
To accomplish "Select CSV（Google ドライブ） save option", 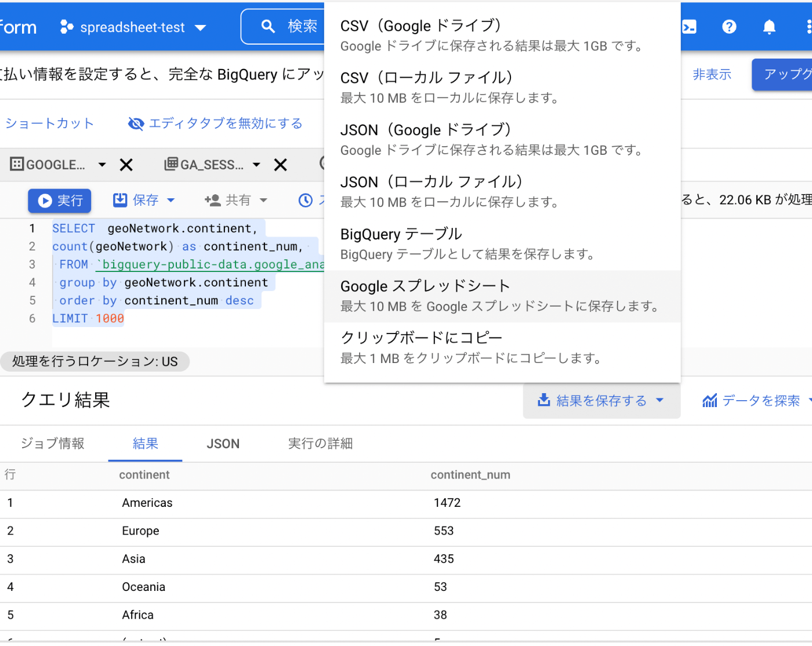I will pos(502,35).
